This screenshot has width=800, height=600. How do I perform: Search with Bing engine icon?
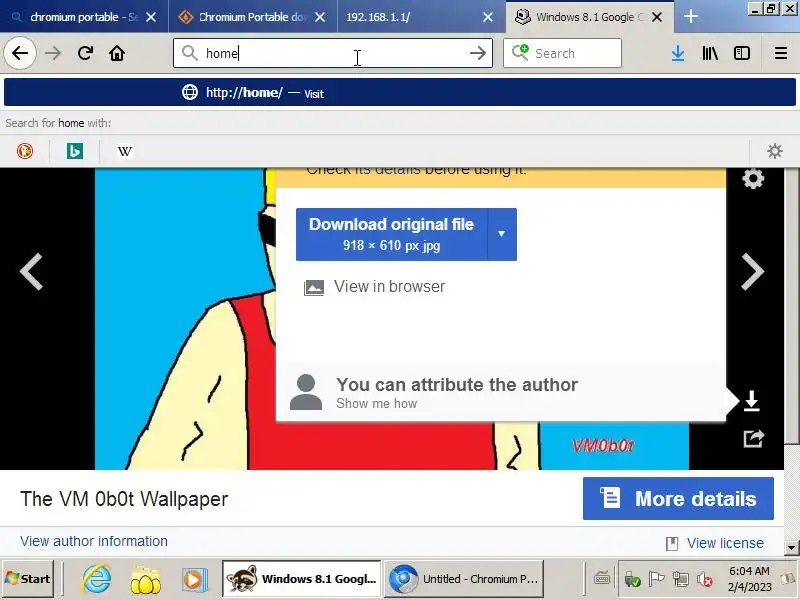click(74, 151)
